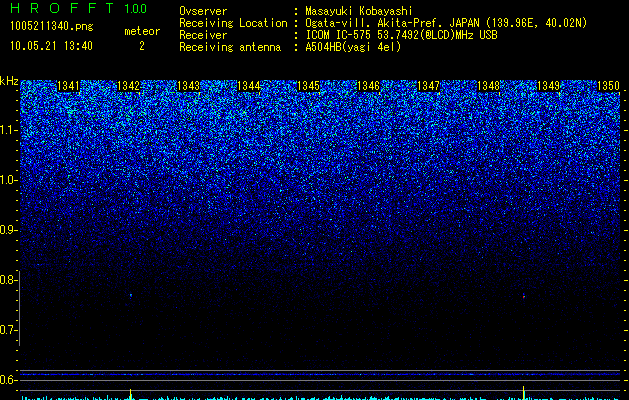Click the 1347 time marker
This screenshot has width=629, height=400.
pos(428,86)
